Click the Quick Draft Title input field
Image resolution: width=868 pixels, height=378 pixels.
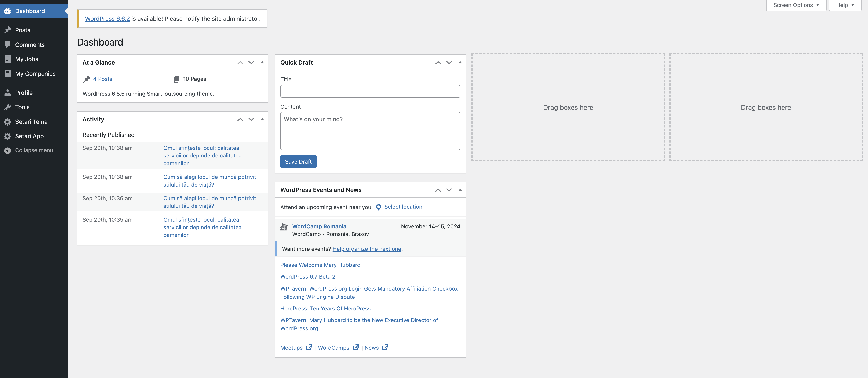point(370,91)
